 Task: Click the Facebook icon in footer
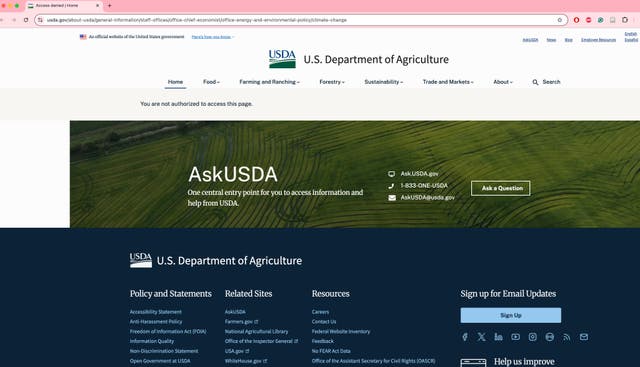coord(465,337)
